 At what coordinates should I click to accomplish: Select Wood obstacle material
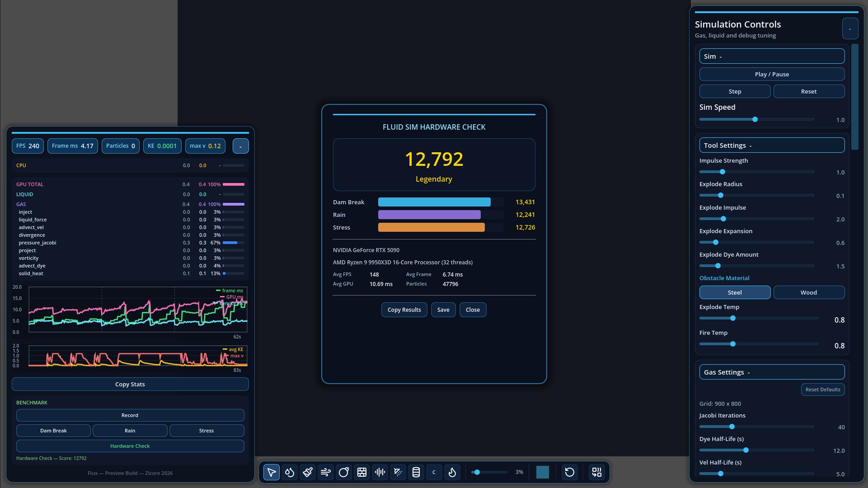click(x=808, y=292)
